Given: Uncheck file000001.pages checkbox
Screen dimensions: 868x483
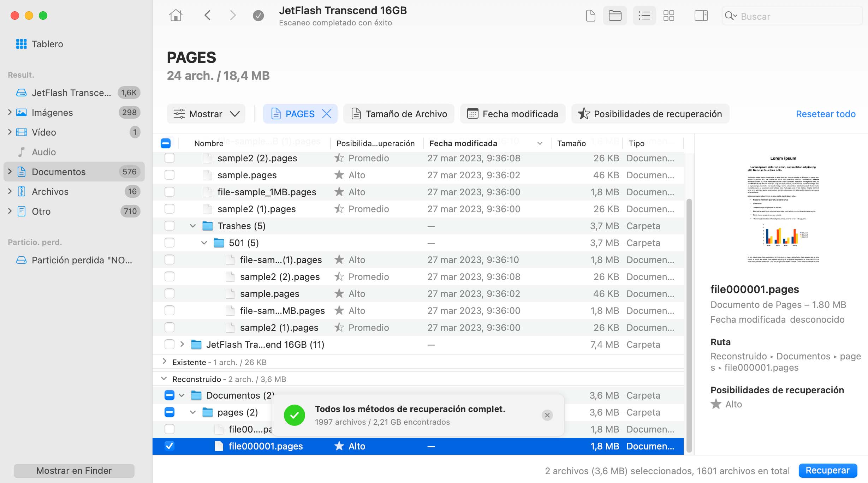Looking at the screenshot, I should (170, 446).
